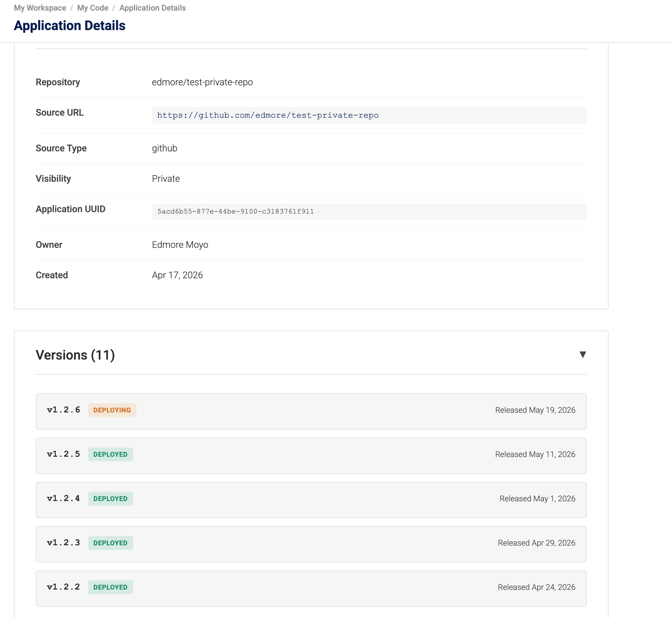Image resolution: width=672 pixels, height=618 pixels.
Task: Click the Created field label
Action: click(52, 275)
